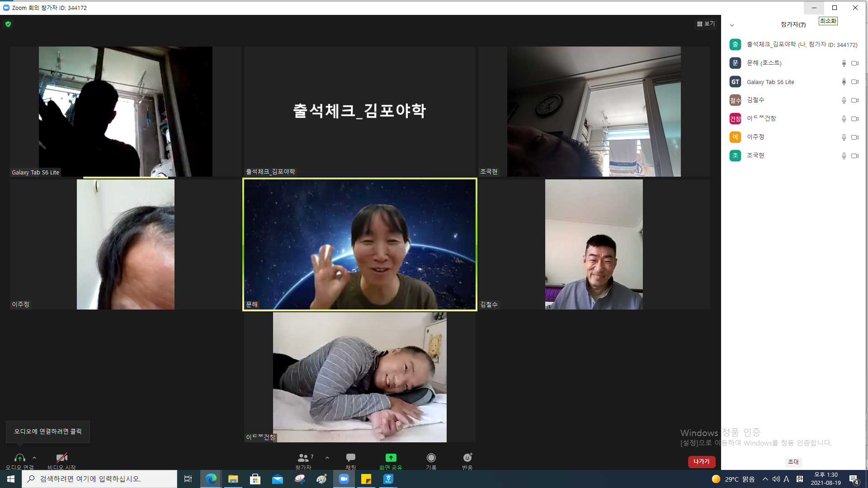The image size is (868, 488).
Task: Show hidden system tray icons
Action: pos(765,479)
